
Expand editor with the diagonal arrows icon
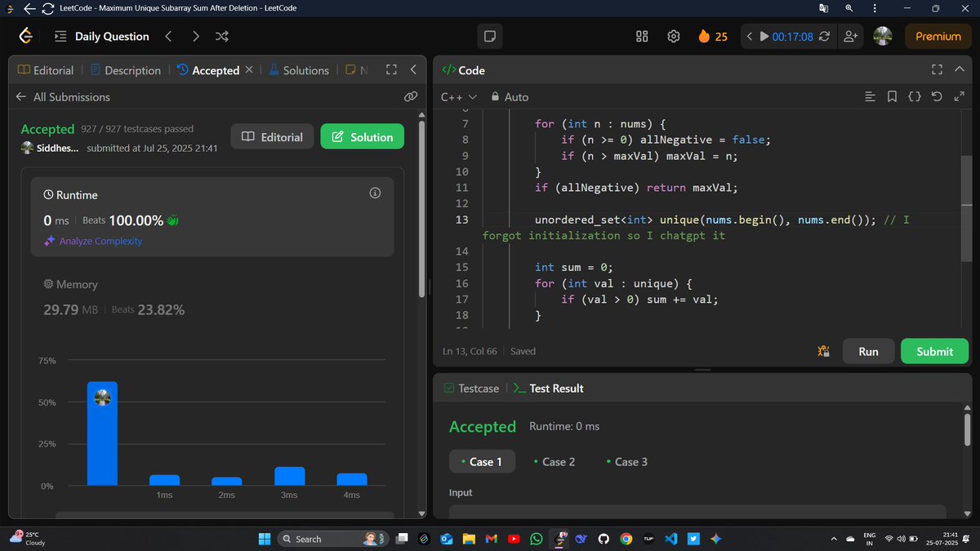coord(958,96)
